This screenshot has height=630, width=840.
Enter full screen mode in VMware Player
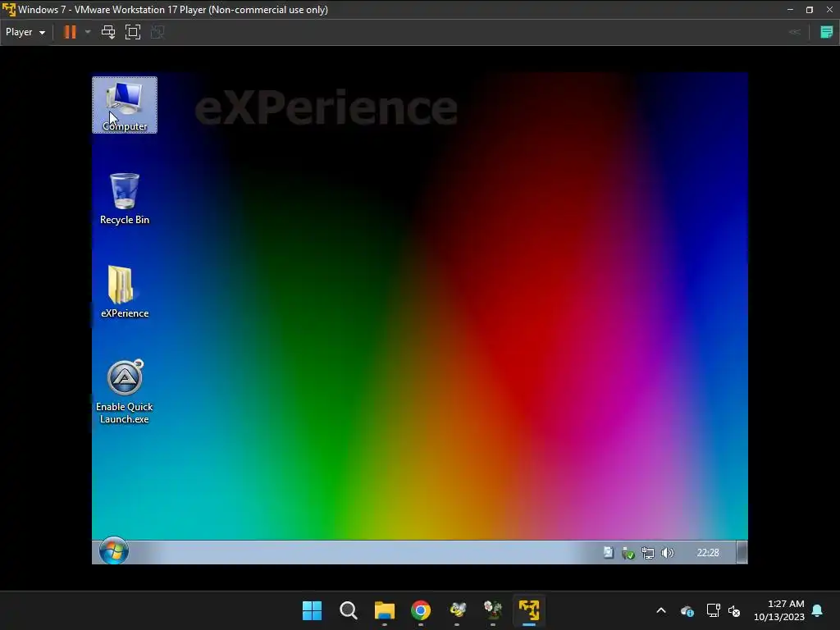tap(133, 32)
